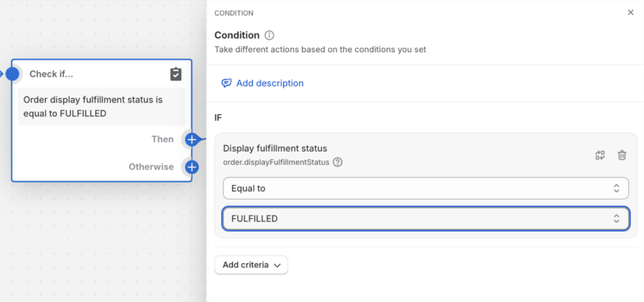
Task: Click the node's condition summary text
Action: point(93,106)
